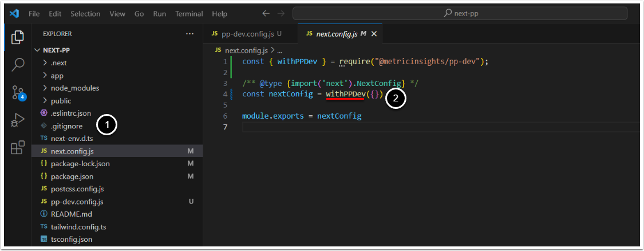The width and height of the screenshot is (644, 251).
Task: Open the Run and Debug view
Action: click(x=18, y=120)
